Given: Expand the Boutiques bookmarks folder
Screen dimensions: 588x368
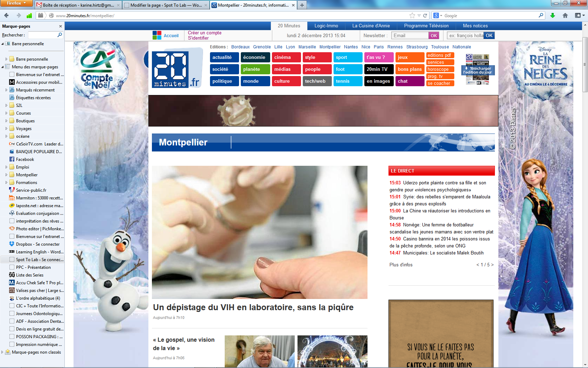Looking at the screenshot, I should (x=6, y=121).
